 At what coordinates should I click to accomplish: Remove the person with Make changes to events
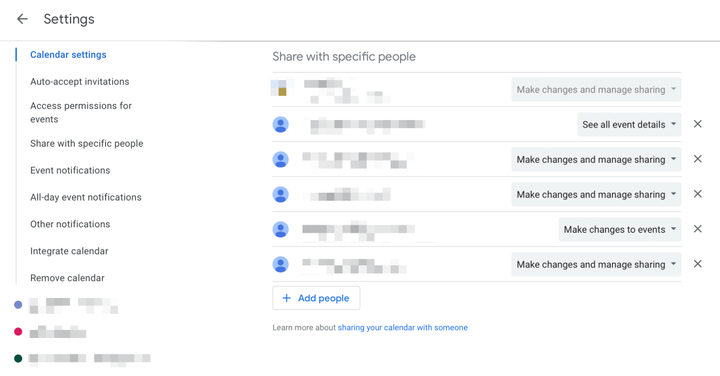(x=698, y=229)
